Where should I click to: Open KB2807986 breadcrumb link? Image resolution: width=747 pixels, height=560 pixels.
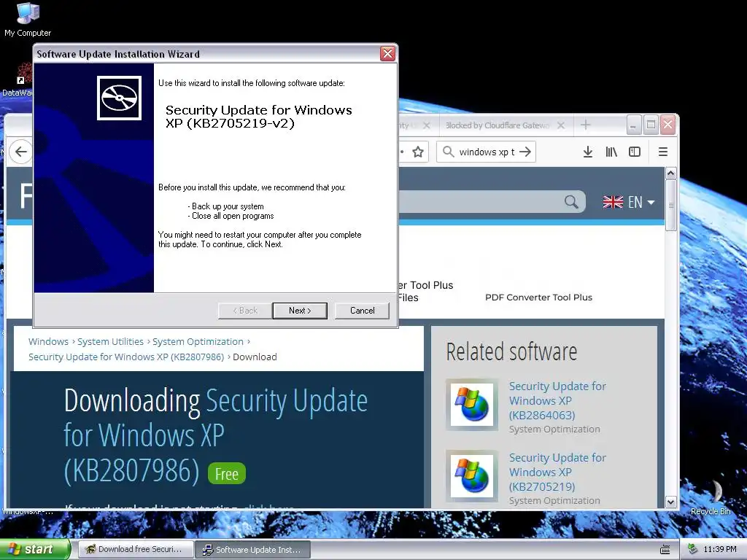[126, 357]
